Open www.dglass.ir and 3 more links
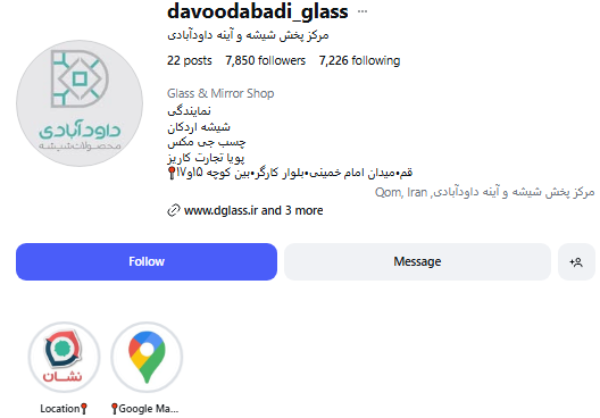The height and width of the screenshot is (418, 600). [253, 211]
